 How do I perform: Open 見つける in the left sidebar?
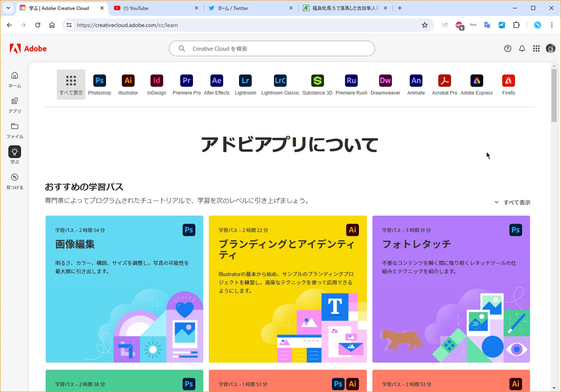(x=15, y=182)
